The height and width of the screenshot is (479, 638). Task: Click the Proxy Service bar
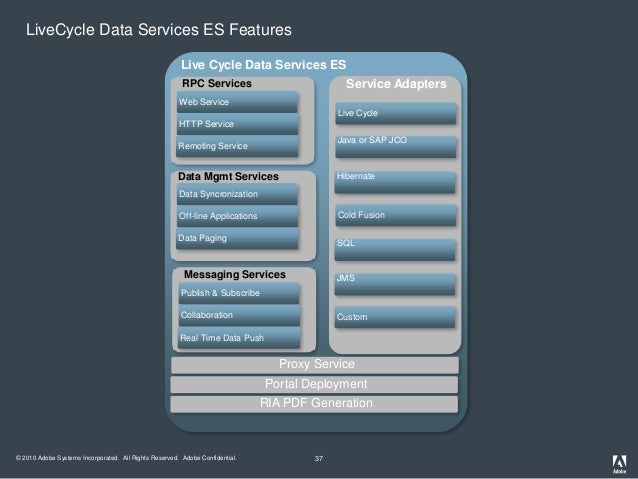315,365
